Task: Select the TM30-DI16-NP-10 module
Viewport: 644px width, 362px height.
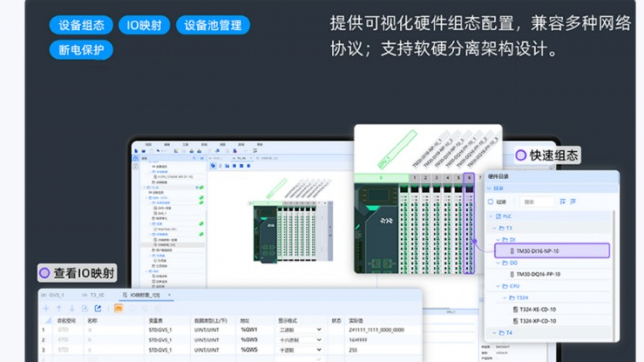Action: 552,251
